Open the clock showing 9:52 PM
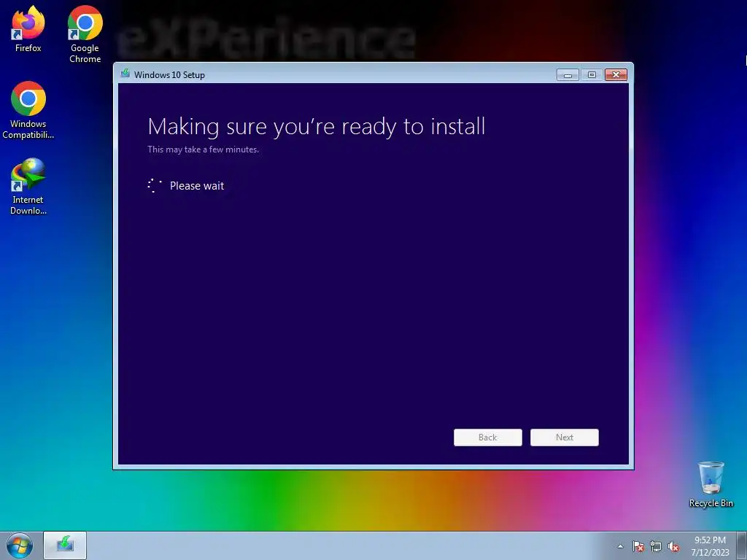The width and height of the screenshot is (747, 560). click(710, 540)
